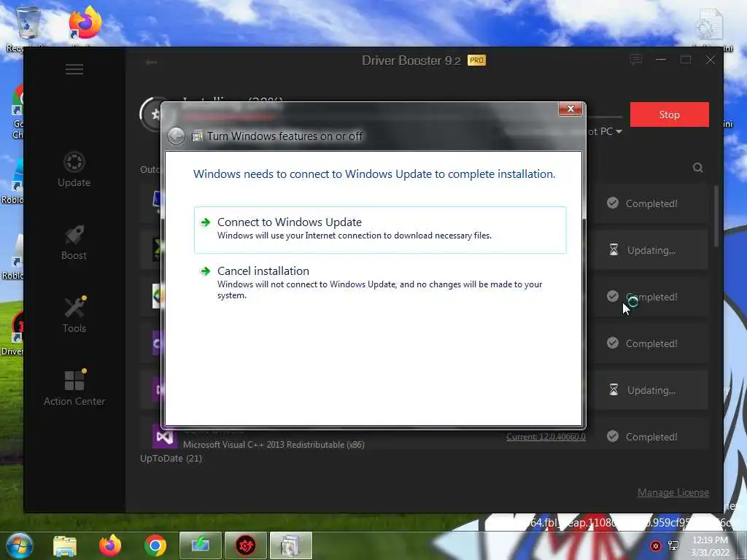Click the search magnifier in Driver Booster
Image resolution: width=747 pixels, height=560 pixels.
[x=698, y=168]
